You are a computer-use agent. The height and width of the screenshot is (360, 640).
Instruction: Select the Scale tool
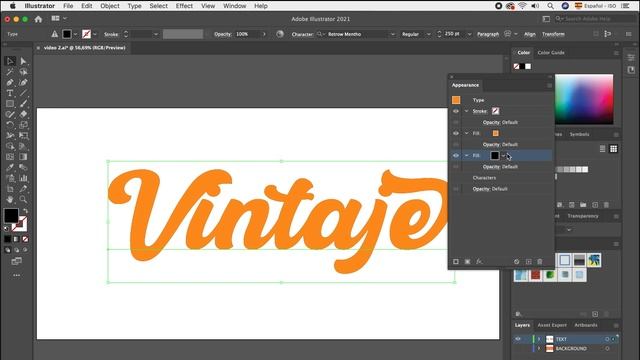[x=23, y=125]
